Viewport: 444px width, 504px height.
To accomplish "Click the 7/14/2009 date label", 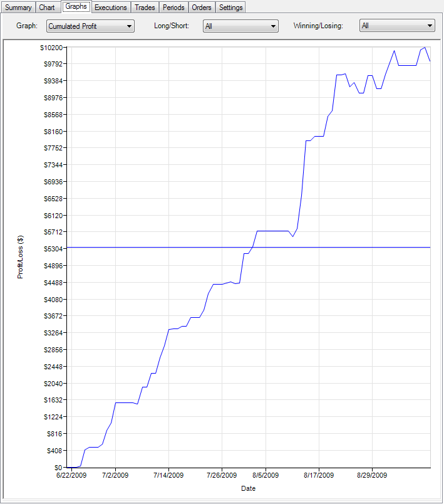I will pyautogui.click(x=168, y=475).
